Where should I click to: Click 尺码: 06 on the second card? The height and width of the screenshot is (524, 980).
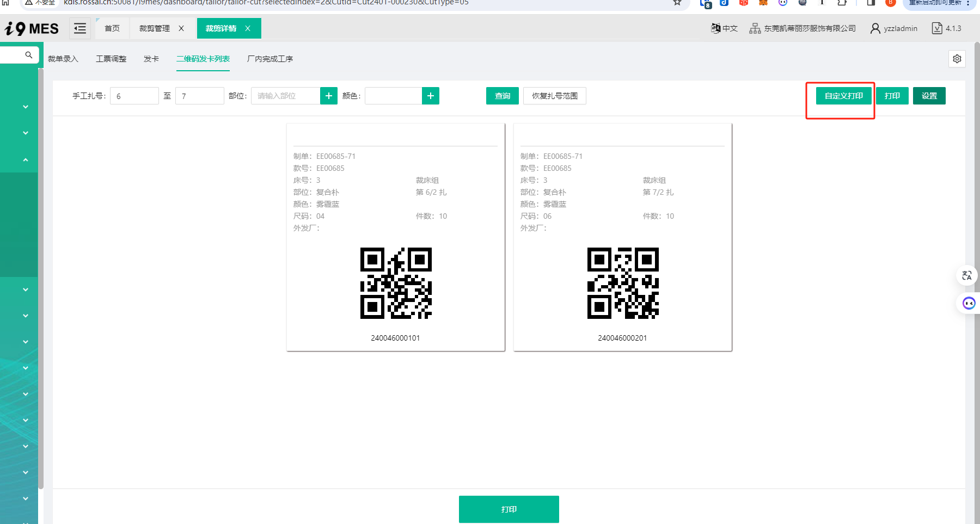pos(536,216)
